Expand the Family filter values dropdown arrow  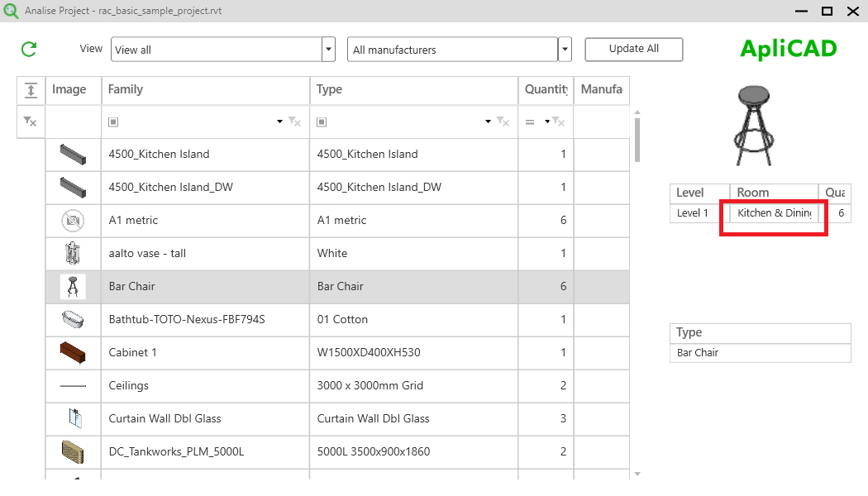[x=279, y=122]
